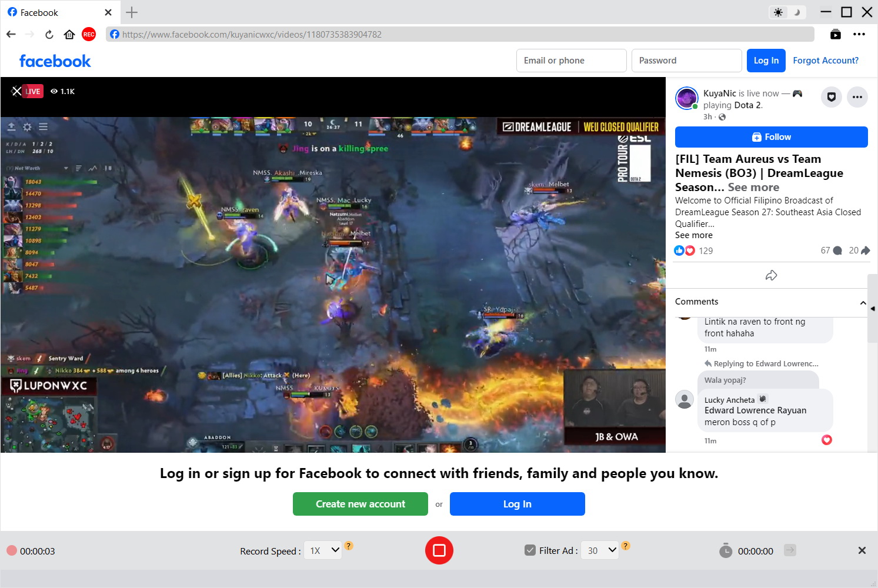The width and height of the screenshot is (878, 588).
Task: Click the Email or phone field
Action: [572, 61]
